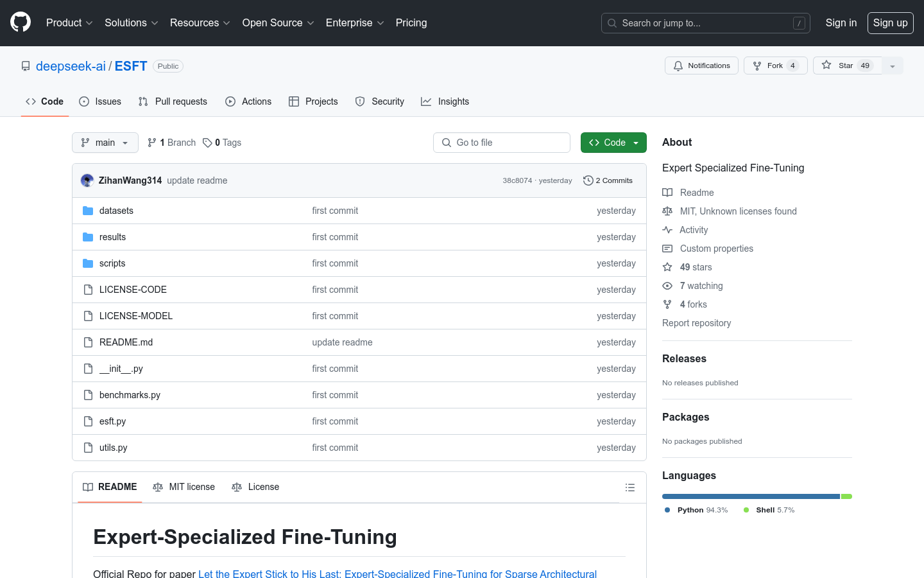The height and width of the screenshot is (578, 924).
Task: Click the bell icon in Notifications button
Action: click(x=678, y=66)
